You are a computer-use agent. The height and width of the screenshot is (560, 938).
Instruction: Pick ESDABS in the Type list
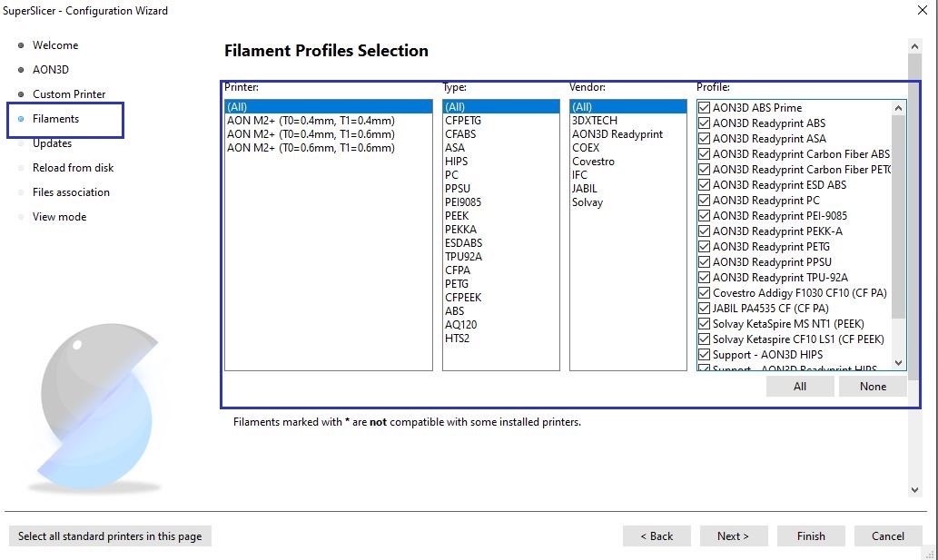click(x=500, y=243)
